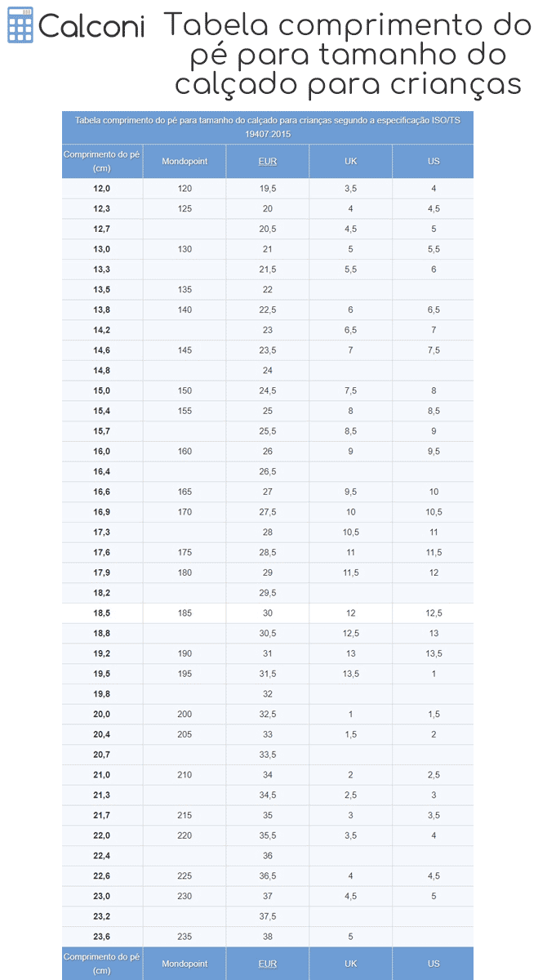Select the bottom UK footer header
Viewport: 547px width, 980px height.
[351, 964]
